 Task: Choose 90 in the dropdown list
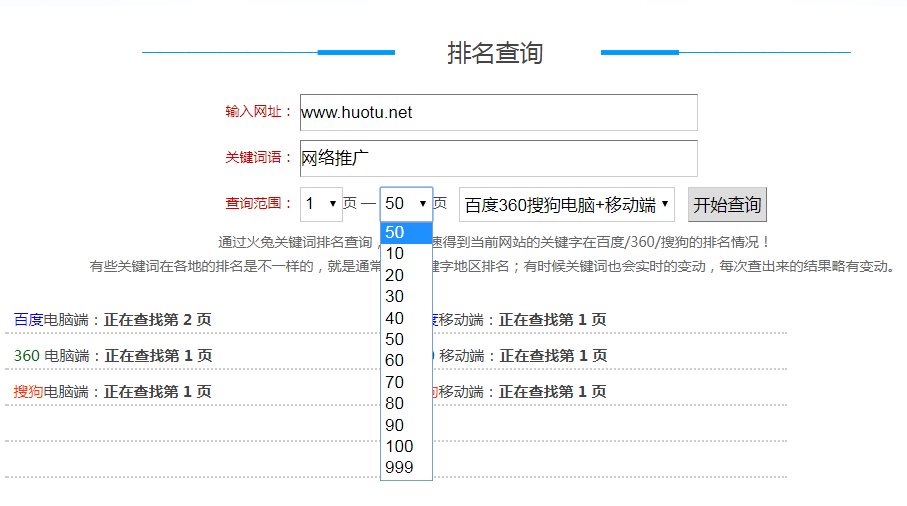click(x=405, y=425)
